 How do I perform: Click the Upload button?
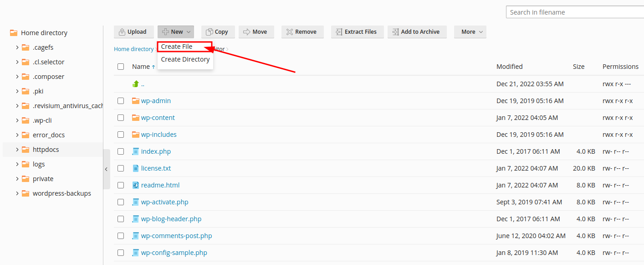133,32
